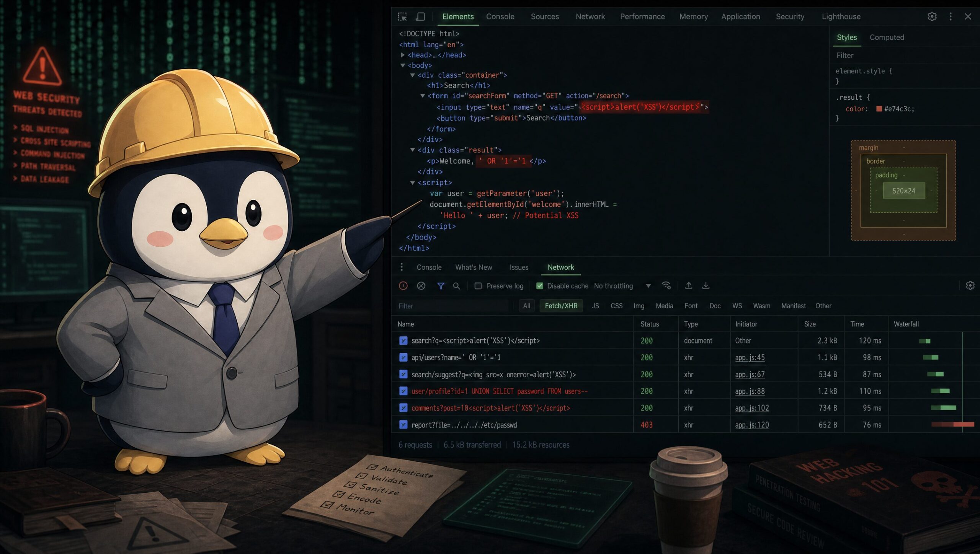This screenshot has height=554, width=980.
Task: Enable the Preserve log checkbox
Action: click(478, 286)
